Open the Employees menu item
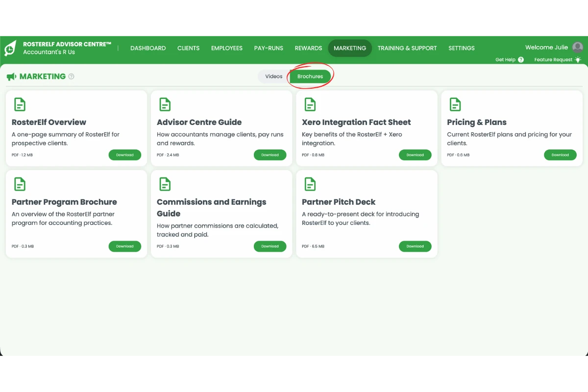This screenshot has height=392, width=588. pyautogui.click(x=227, y=48)
